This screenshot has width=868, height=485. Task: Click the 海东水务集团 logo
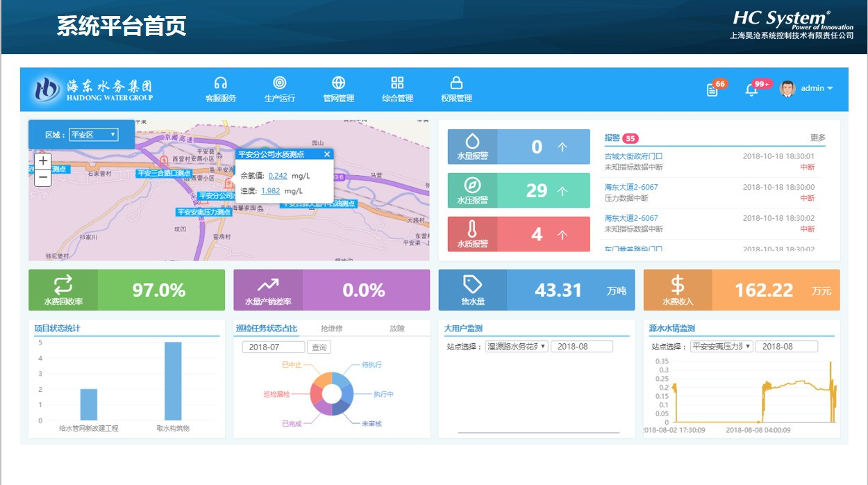pos(93,89)
